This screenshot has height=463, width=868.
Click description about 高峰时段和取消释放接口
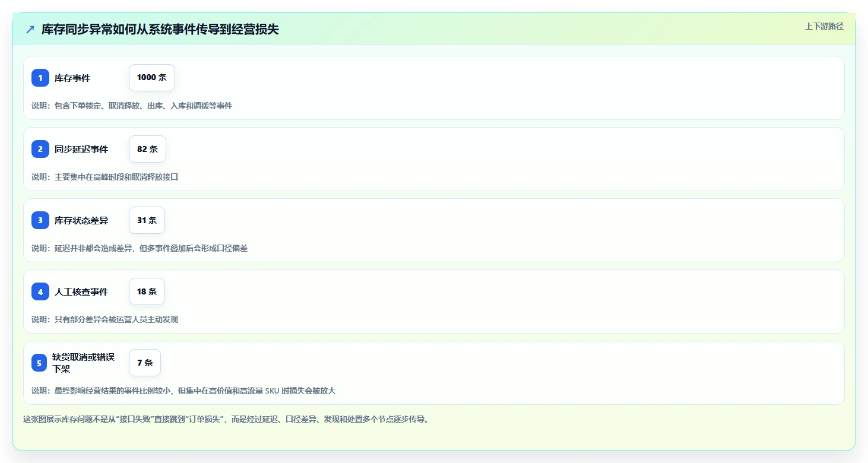[105, 177]
